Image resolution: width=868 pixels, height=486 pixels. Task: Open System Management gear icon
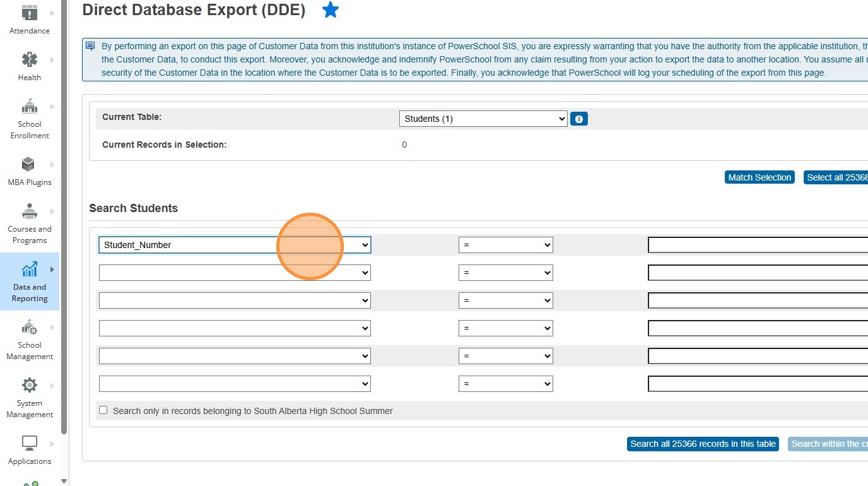(x=29, y=385)
